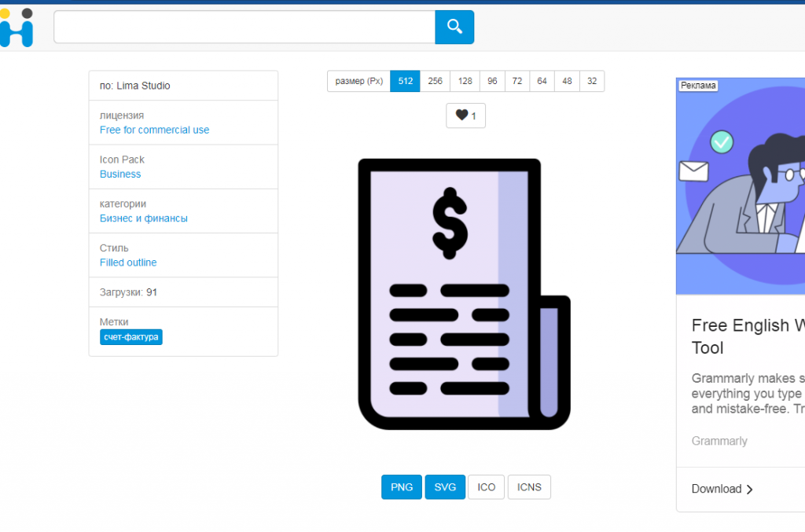Click the site logo icon
Viewport: 805px width, 532px height.
pos(17,28)
